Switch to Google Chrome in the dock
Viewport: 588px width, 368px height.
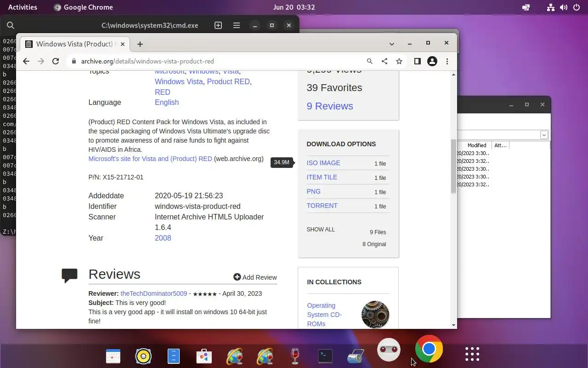coord(429,349)
